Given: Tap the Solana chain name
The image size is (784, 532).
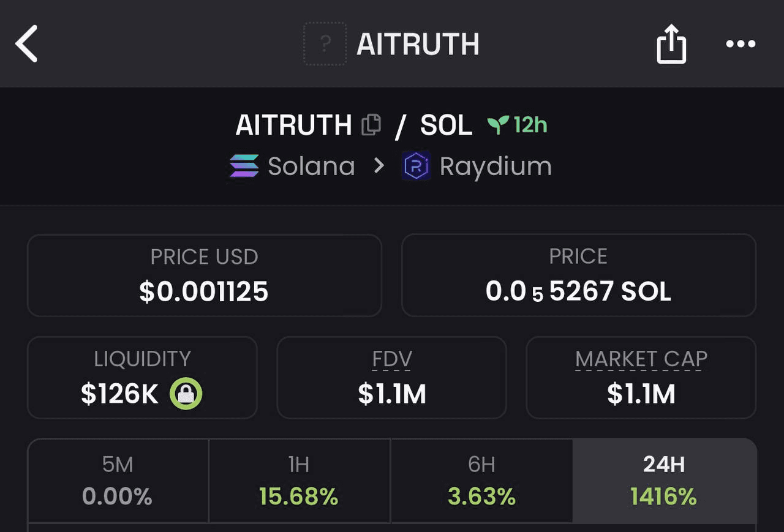Looking at the screenshot, I should (311, 167).
